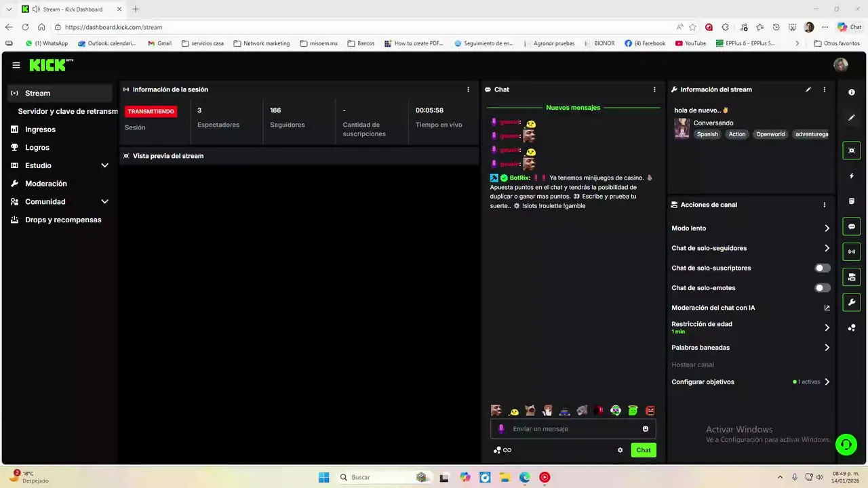Open chat settings gear icon
The width and height of the screenshot is (868, 488).
tap(620, 450)
